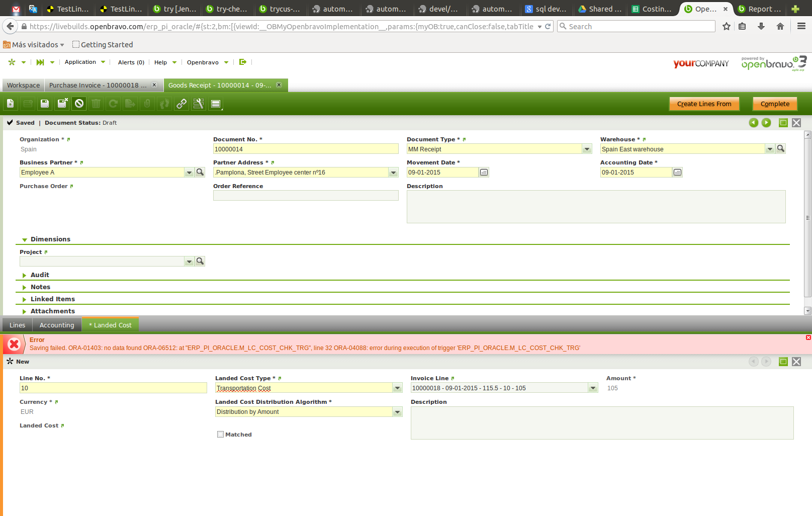Viewport: 812px width, 516px height.
Task: Click the Create Lines From button
Action: coord(704,104)
